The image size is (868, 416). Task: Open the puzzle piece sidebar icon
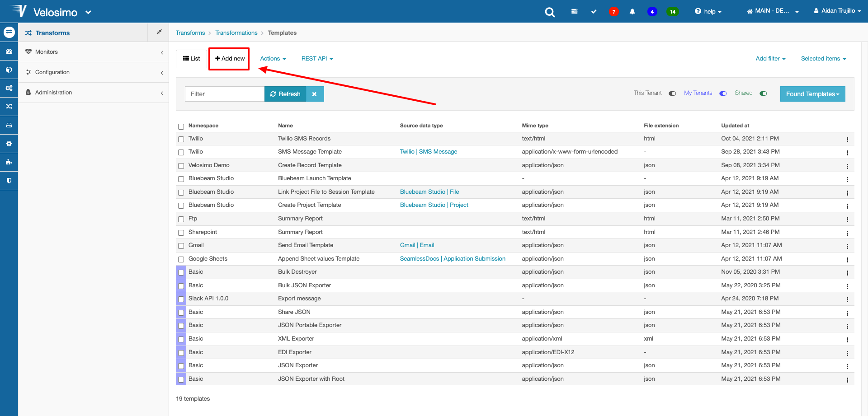(9, 162)
